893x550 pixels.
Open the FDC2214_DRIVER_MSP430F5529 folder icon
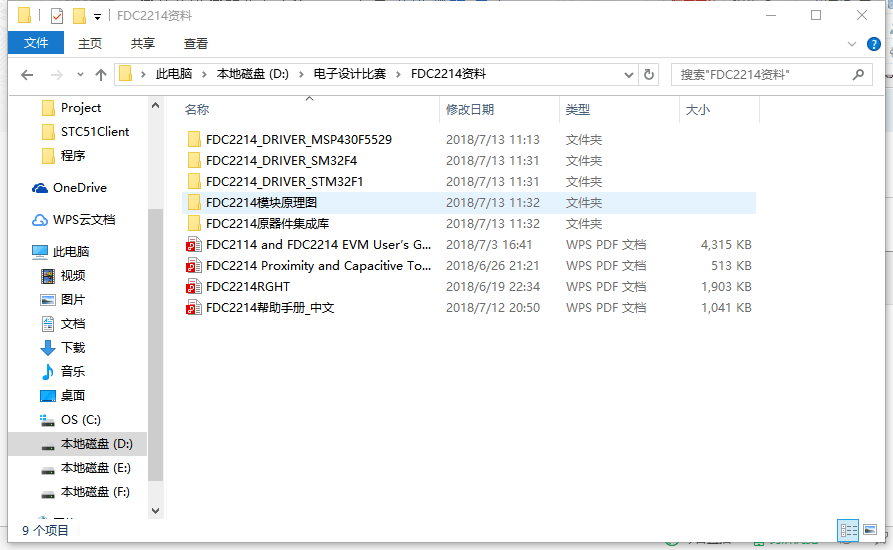[194, 139]
